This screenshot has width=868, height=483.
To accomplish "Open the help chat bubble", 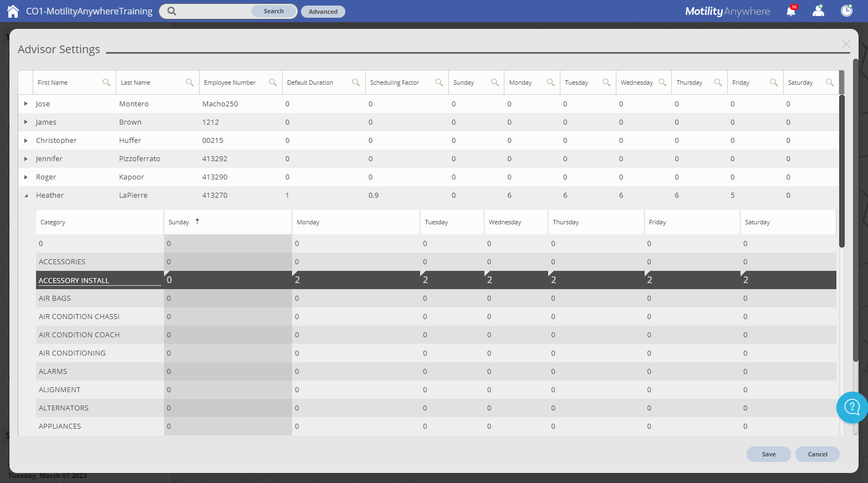I will click(851, 408).
